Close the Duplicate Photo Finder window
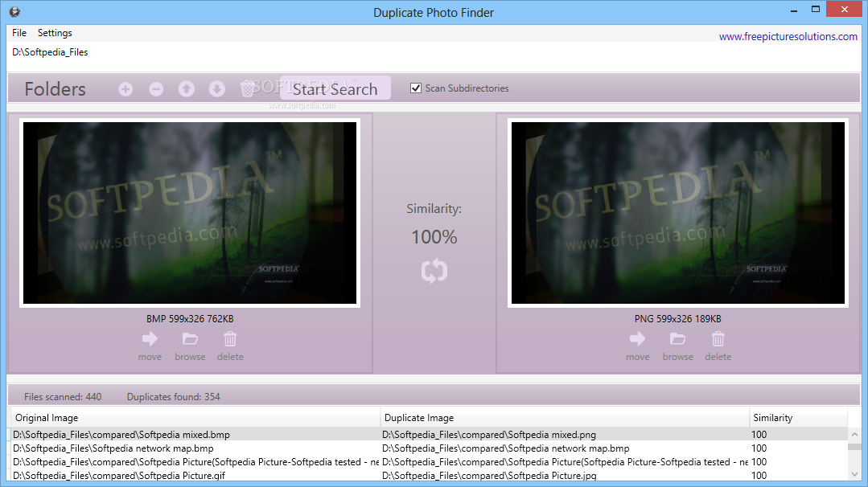Screen dimensions: 868x487 (844, 10)
